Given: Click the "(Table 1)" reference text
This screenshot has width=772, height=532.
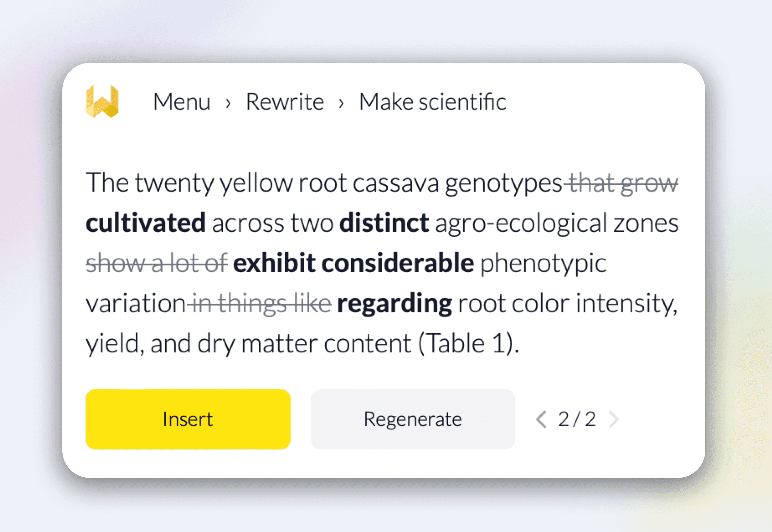Looking at the screenshot, I should coord(469,344).
